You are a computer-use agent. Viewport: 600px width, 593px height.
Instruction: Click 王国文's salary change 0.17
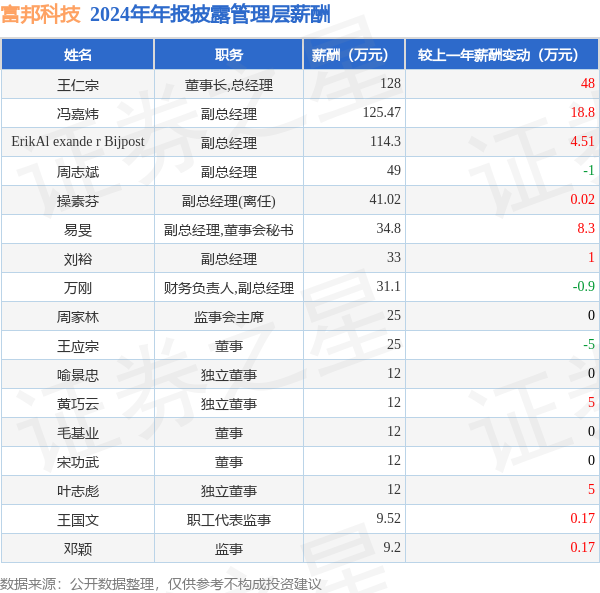pyautogui.click(x=583, y=518)
